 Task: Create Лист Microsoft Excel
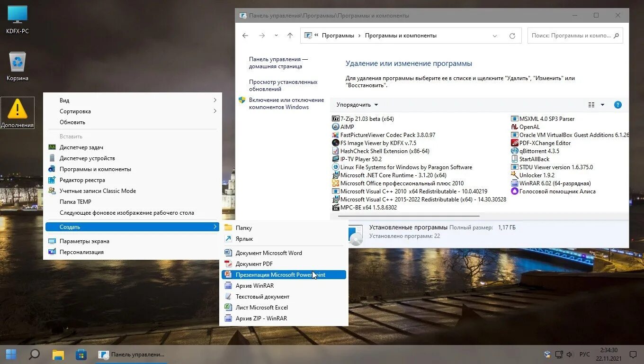(284, 308)
